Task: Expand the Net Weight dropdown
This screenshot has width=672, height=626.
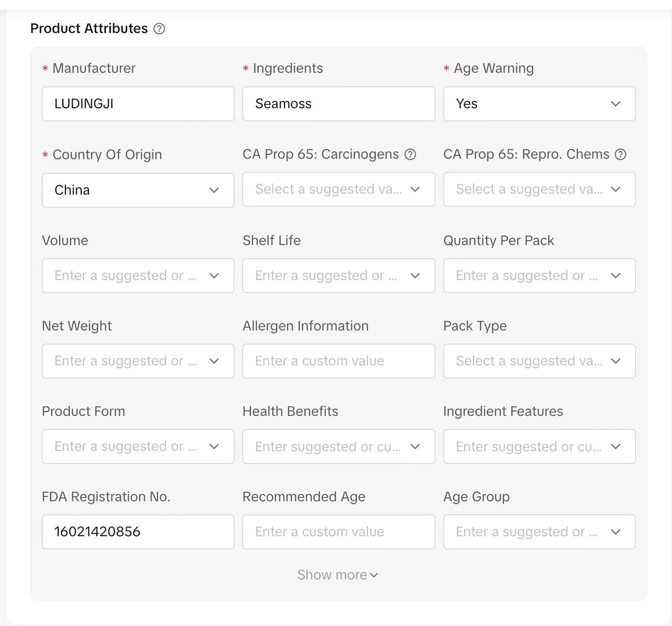Action: click(x=138, y=361)
